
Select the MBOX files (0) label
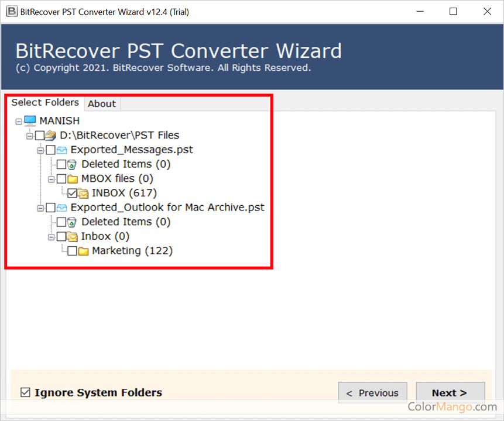[117, 178]
